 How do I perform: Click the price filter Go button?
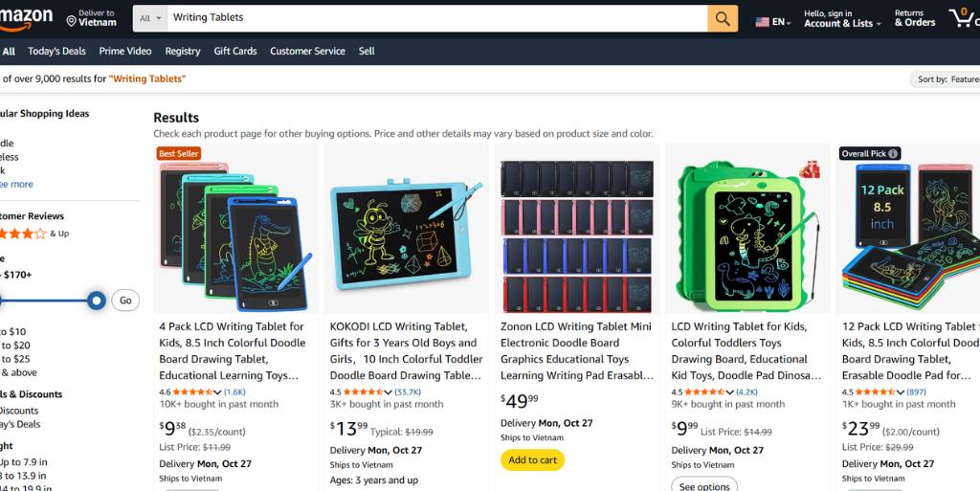(125, 301)
